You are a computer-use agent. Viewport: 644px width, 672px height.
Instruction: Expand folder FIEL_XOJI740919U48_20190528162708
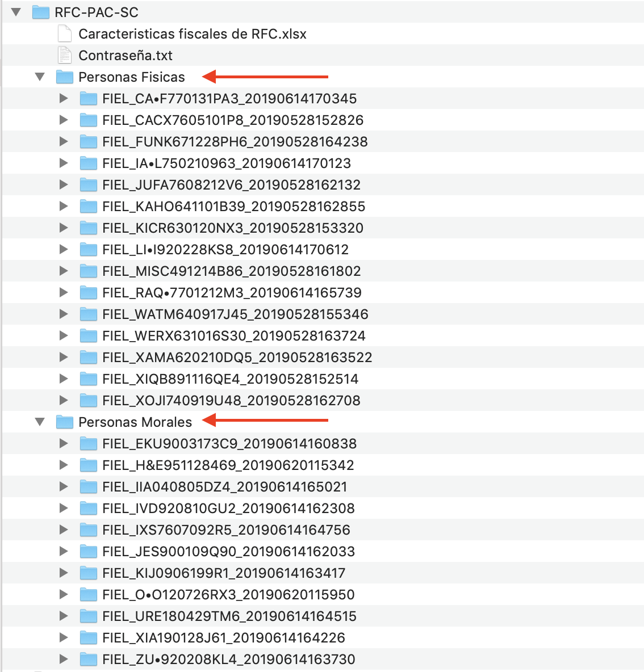pos(64,400)
